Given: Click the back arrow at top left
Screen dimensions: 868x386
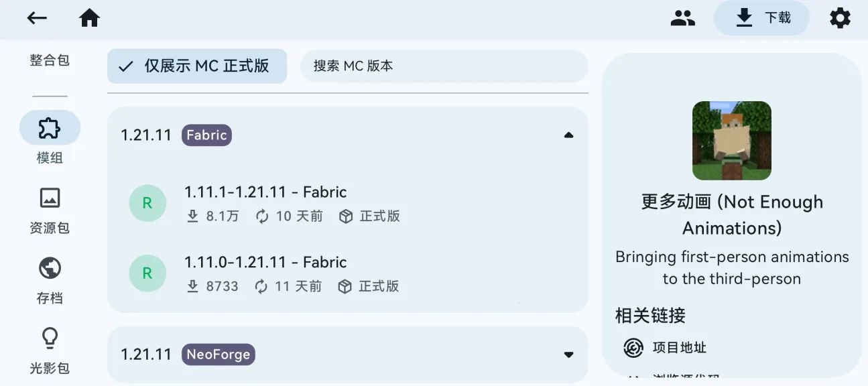Looking at the screenshot, I should (x=37, y=18).
